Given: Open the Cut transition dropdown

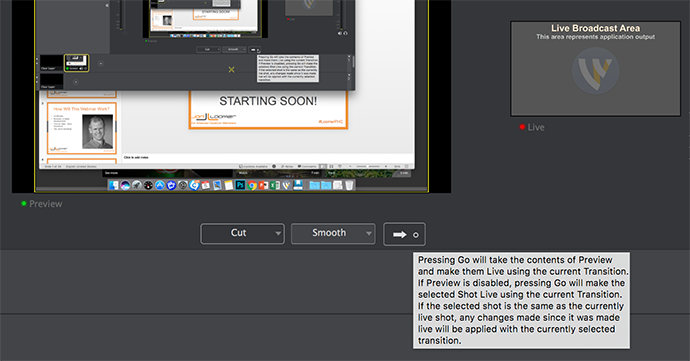Looking at the screenshot, I should pyautogui.click(x=242, y=233).
